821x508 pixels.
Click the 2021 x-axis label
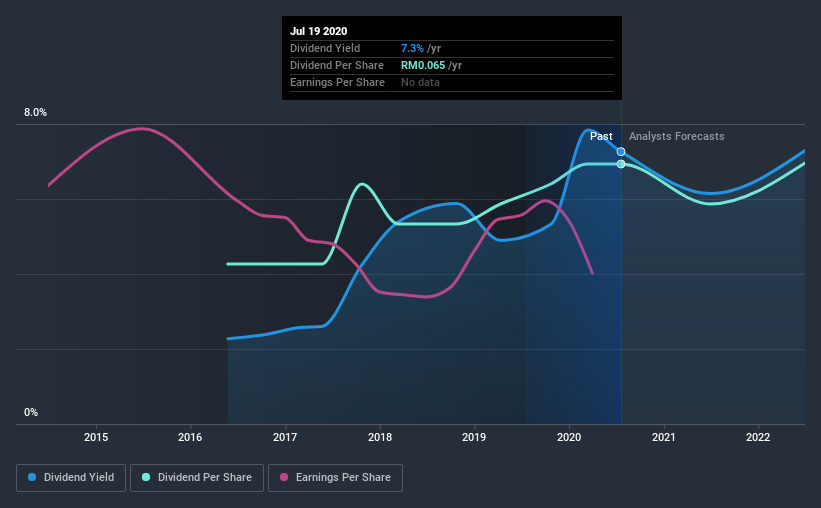[663, 437]
